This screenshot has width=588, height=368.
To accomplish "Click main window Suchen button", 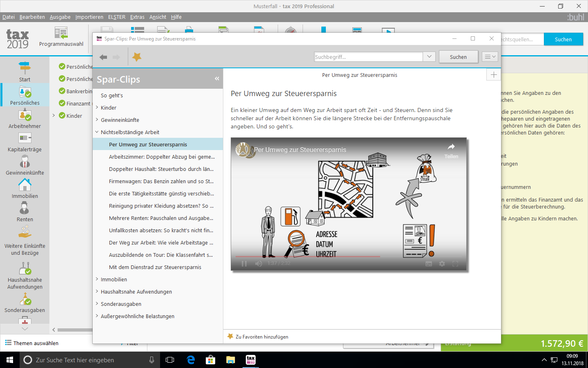I will pos(563,39).
